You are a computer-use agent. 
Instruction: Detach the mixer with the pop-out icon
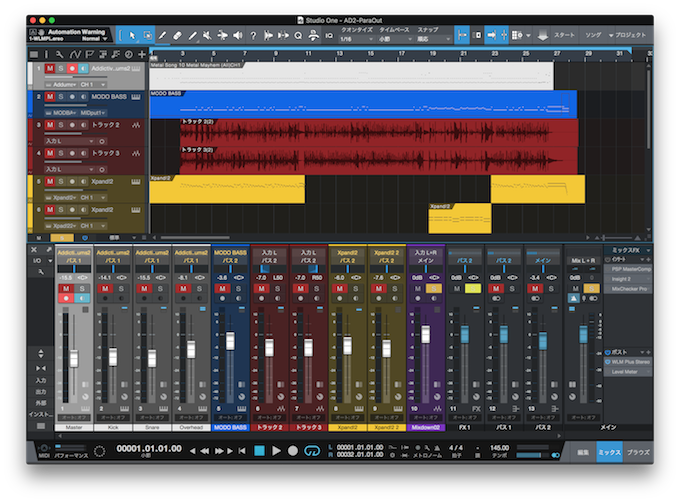(x=49, y=250)
